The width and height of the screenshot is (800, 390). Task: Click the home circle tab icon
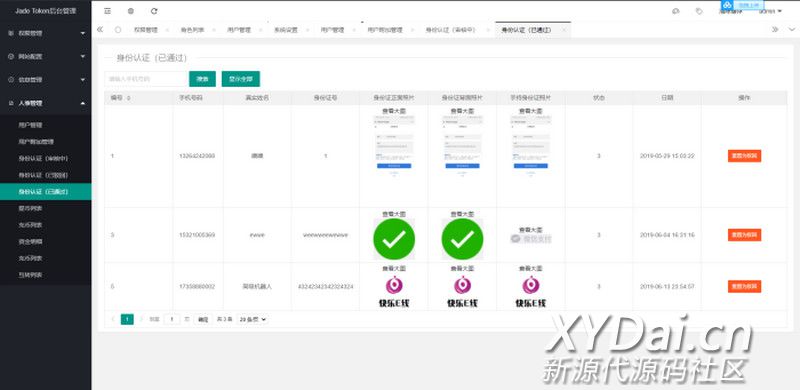[118, 30]
